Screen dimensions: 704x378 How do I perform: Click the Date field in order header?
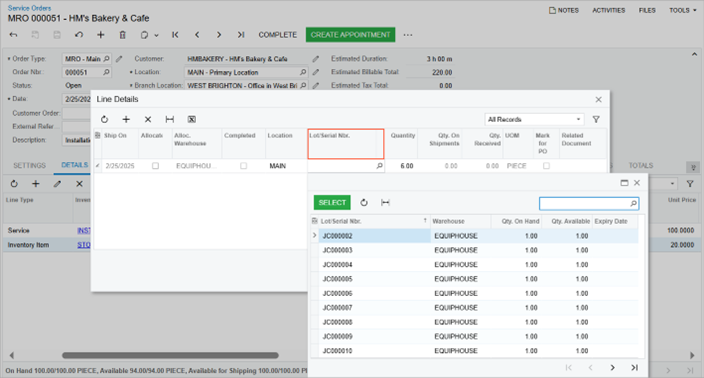pyautogui.click(x=77, y=99)
